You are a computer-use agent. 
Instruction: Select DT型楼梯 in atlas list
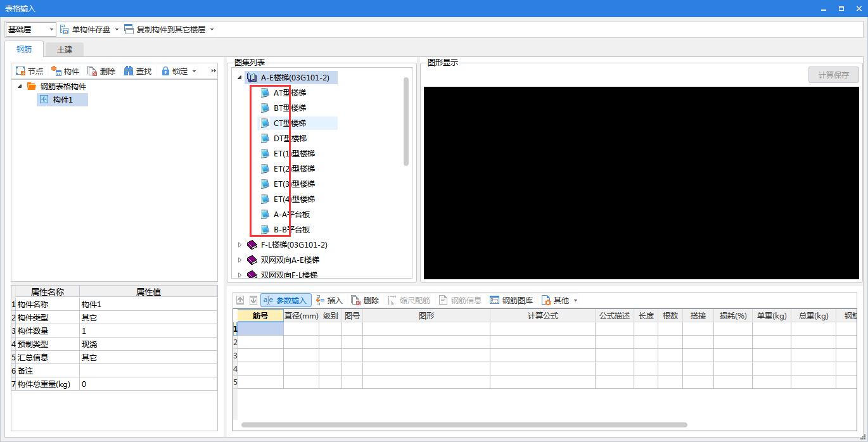click(290, 138)
